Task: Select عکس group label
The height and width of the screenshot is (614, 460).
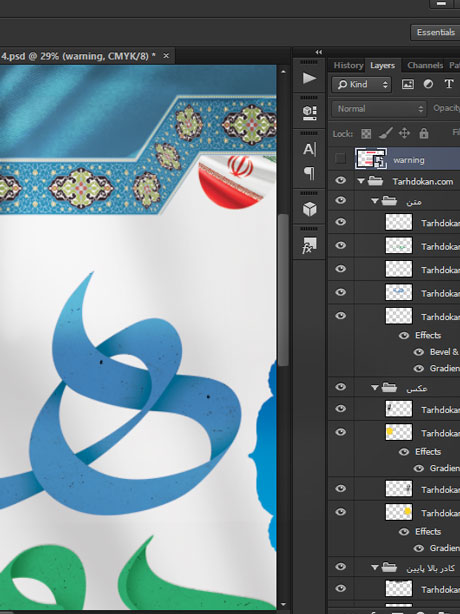Action: pos(416,388)
